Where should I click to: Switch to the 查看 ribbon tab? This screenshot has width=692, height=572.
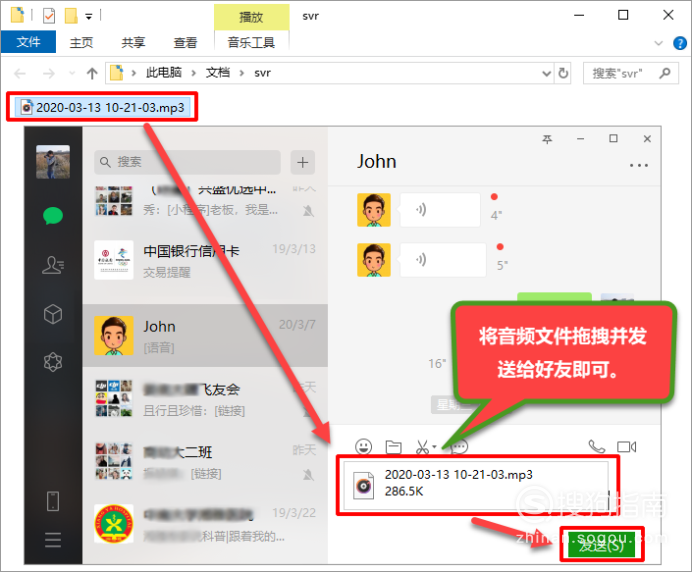[x=185, y=42]
